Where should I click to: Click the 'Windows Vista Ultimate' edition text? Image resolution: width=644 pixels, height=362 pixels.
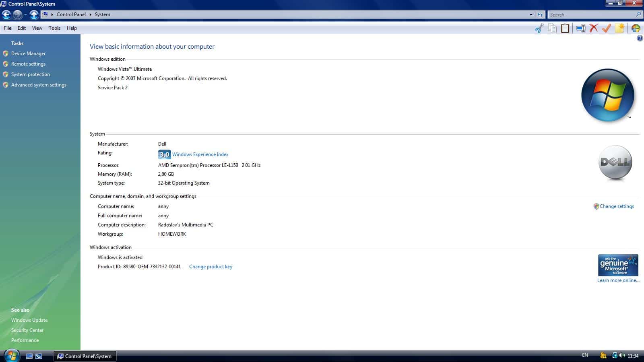pyautogui.click(x=125, y=69)
